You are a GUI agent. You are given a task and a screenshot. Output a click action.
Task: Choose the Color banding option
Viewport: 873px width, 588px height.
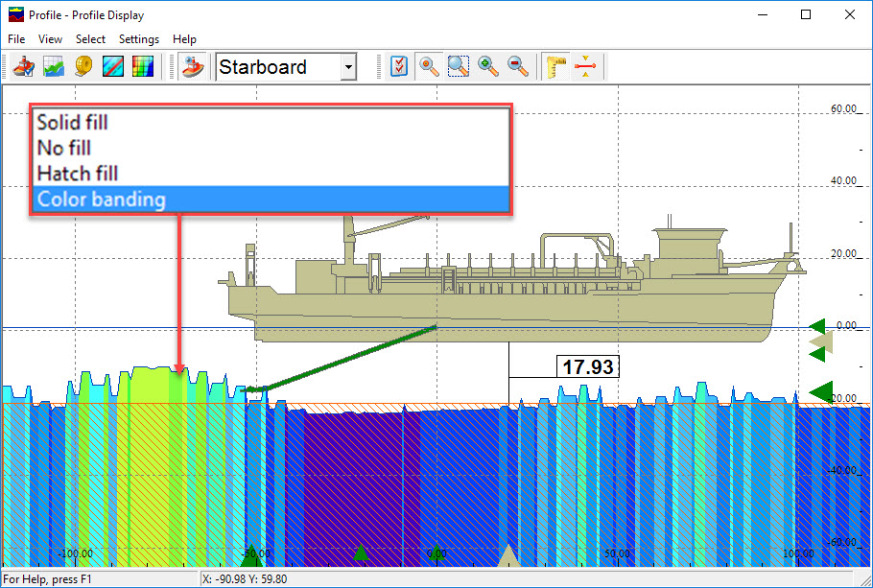(101, 200)
